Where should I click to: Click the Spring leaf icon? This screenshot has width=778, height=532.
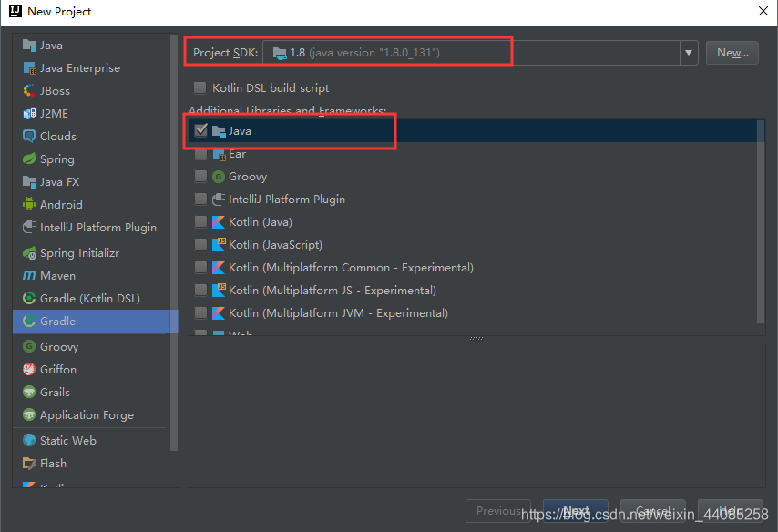coord(29,159)
